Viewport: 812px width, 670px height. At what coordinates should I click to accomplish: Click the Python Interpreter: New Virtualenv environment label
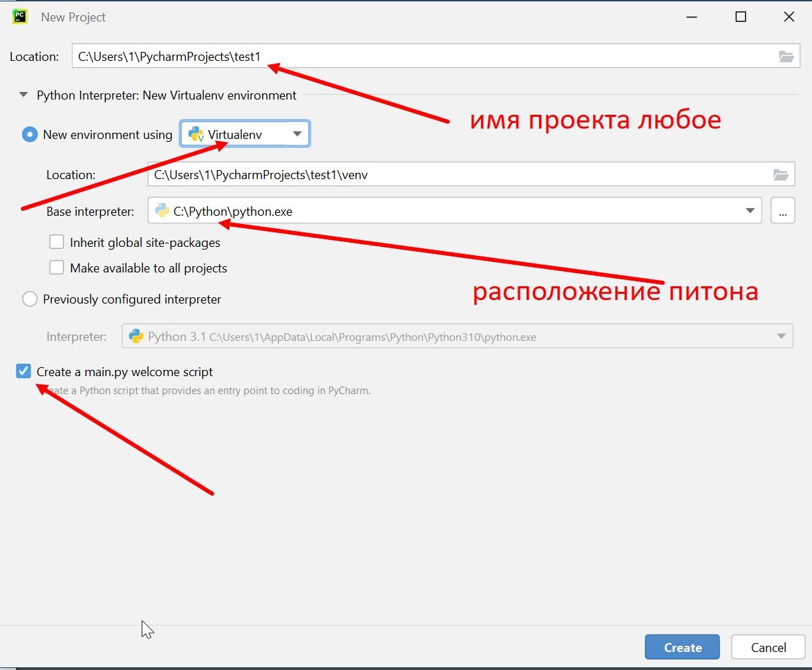(x=167, y=95)
